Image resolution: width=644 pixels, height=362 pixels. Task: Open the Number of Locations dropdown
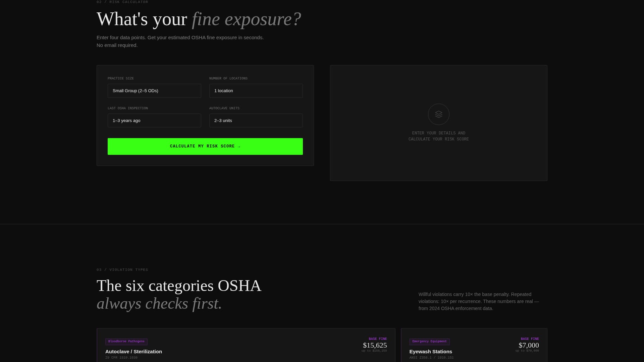coord(256,91)
